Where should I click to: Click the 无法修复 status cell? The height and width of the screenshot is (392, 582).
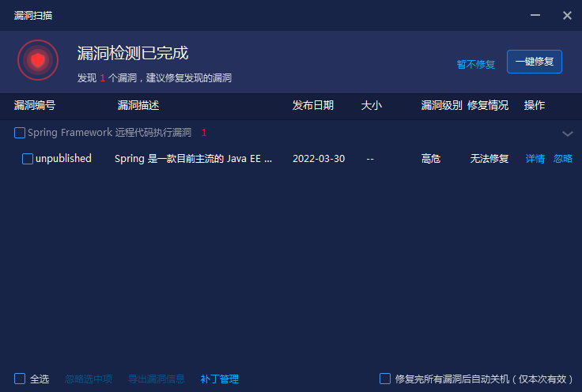tap(489, 159)
